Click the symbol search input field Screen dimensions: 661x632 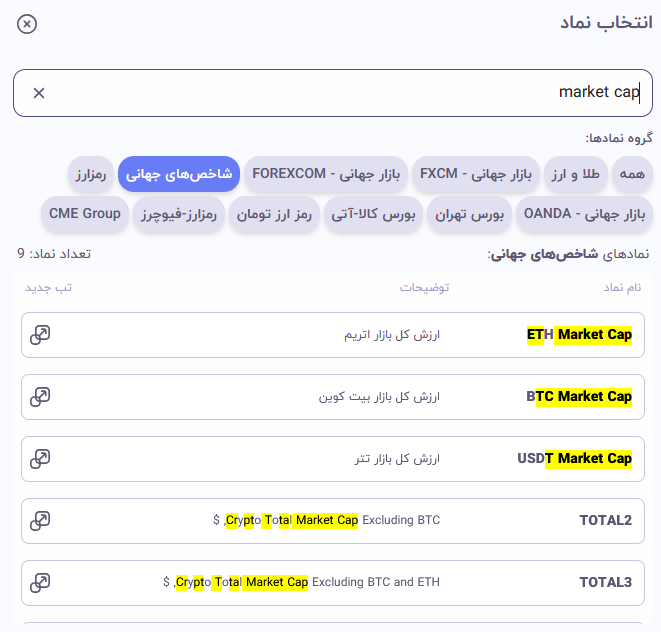(333, 93)
